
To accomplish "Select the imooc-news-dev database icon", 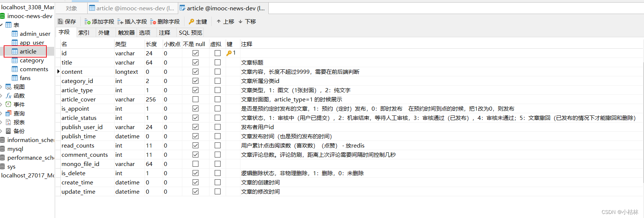I will pos(3,16).
